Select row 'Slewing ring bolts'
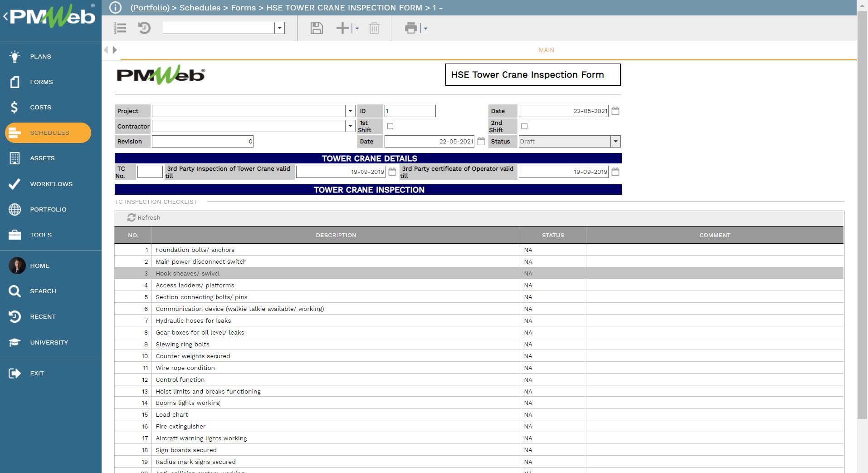868x473 pixels. click(x=479, y=344)
